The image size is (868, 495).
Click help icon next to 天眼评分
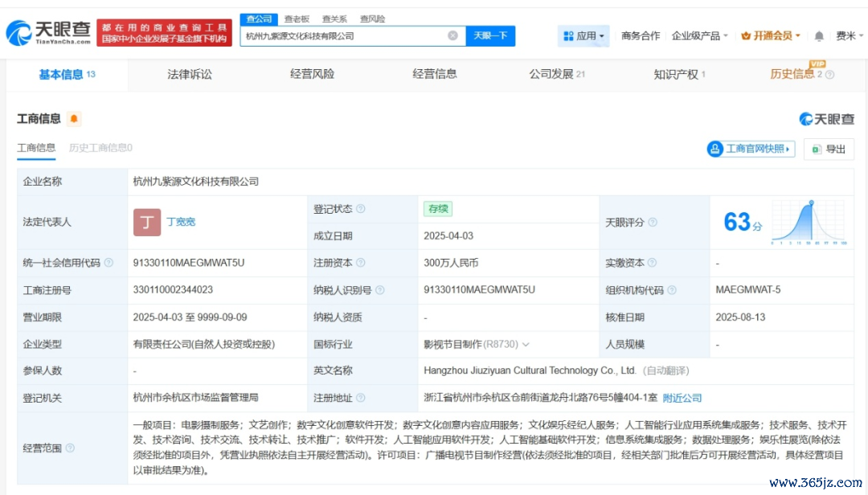pyautogui.click(x=653, y=222)
